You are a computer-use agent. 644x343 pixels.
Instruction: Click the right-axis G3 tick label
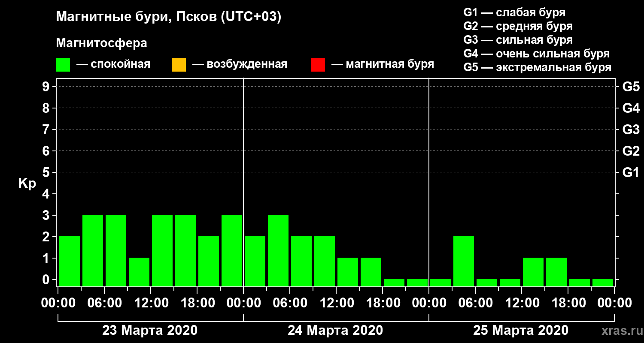tap(631, 129)
